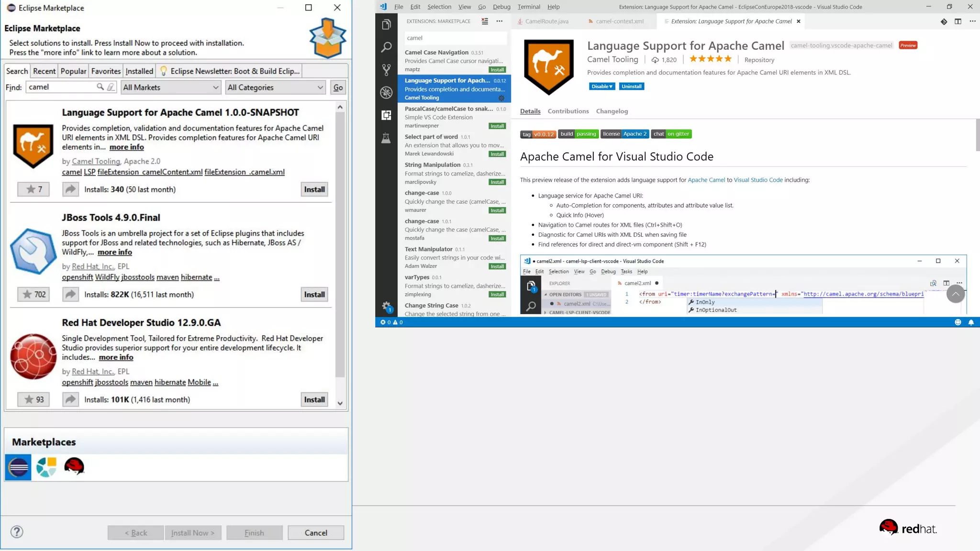The width and height of the screenshot is (980, 551).
Task: Install JBoss Tools 4.9.0.Final
Action: 314,295
